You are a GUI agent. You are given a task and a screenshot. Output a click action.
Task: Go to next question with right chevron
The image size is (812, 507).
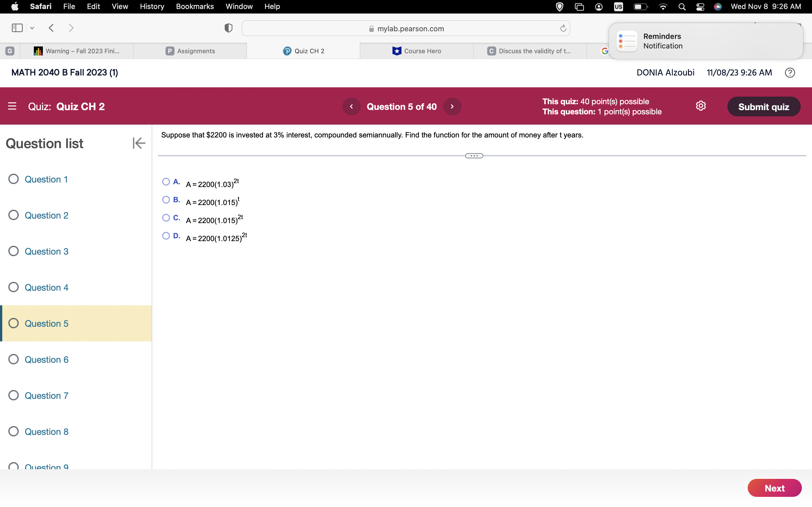(x=452, y=106)
